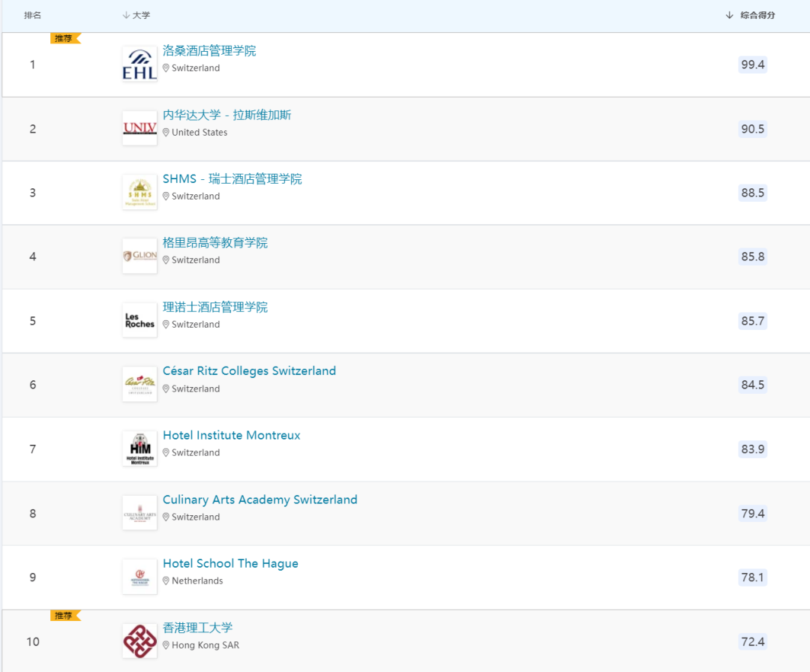Image resolution: width=810 pixels, height=672 pixels.
Task: Click the 推荐 badge on rank 10
Action: (x=64, y=616)
